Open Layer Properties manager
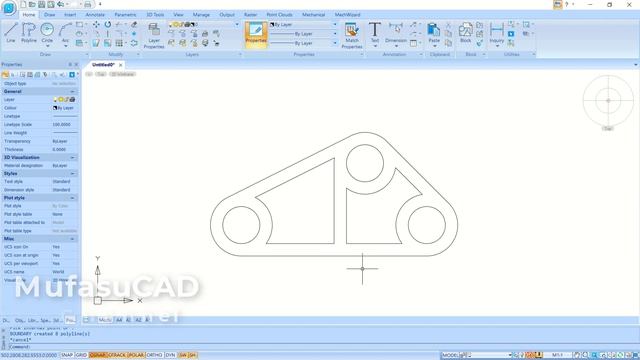This screenshot has width=640, height=360. [154, 36]
